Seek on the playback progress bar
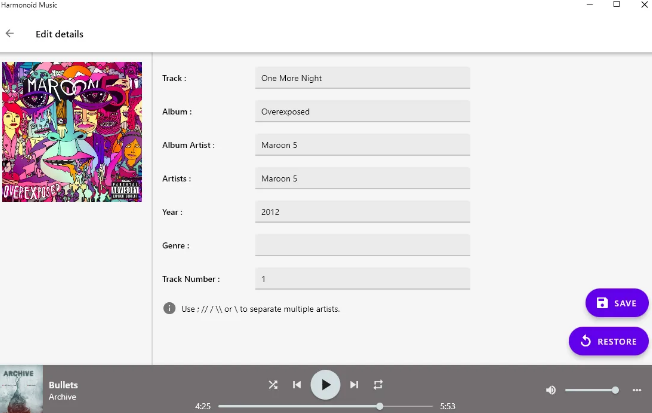This screenshot has width=652, height=413. (x=325, y=406)
